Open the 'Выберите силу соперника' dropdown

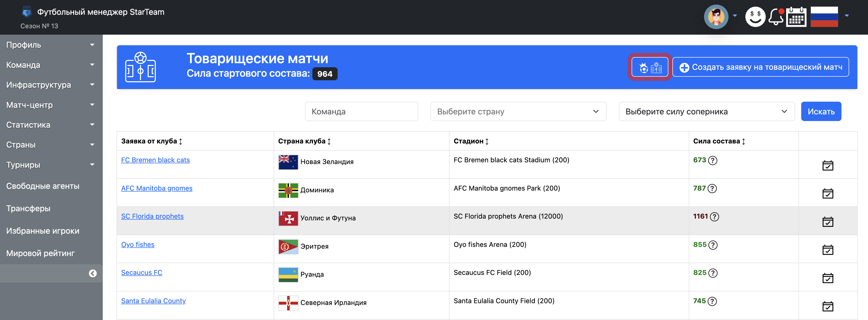point(706,112)
